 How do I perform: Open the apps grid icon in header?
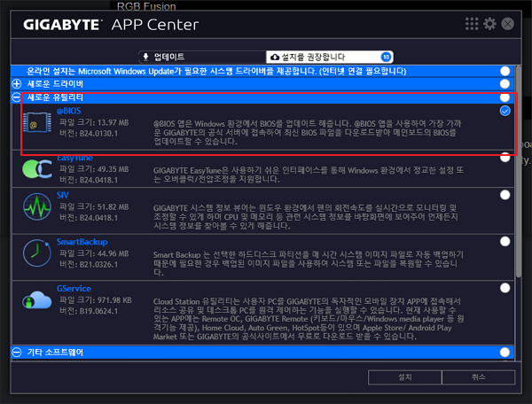[x=472, y=24]
